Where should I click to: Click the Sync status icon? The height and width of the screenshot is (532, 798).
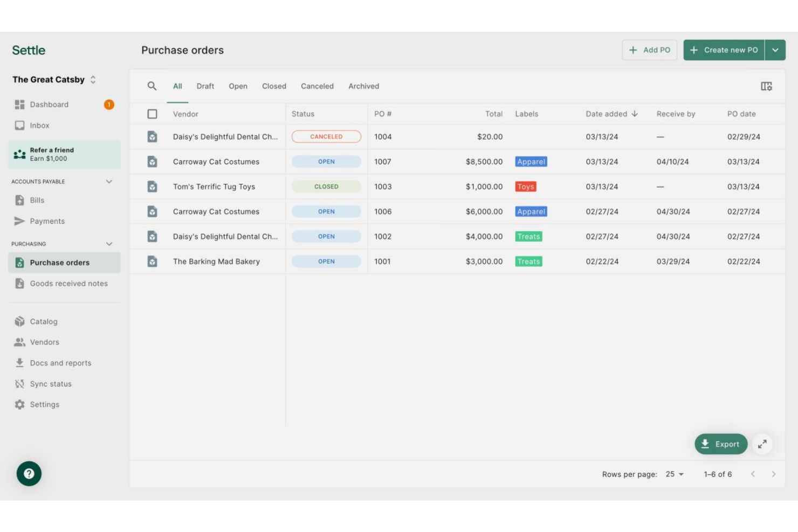pos(19,383)
